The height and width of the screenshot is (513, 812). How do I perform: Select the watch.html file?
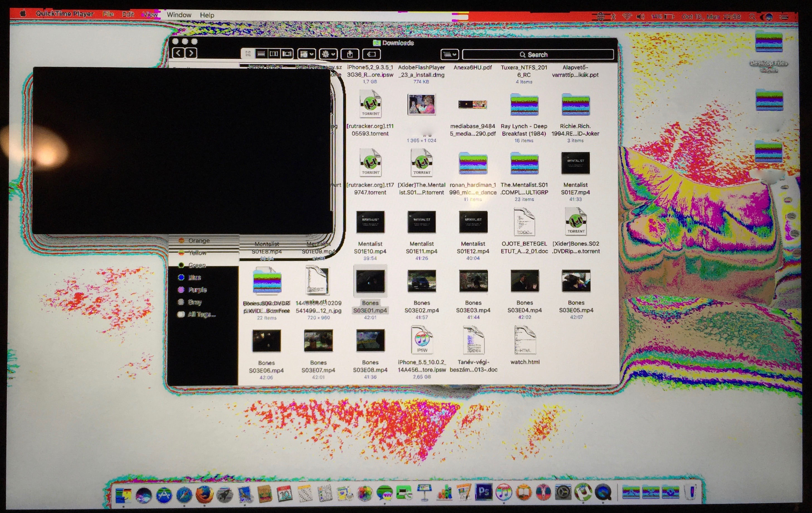(525, 340)
